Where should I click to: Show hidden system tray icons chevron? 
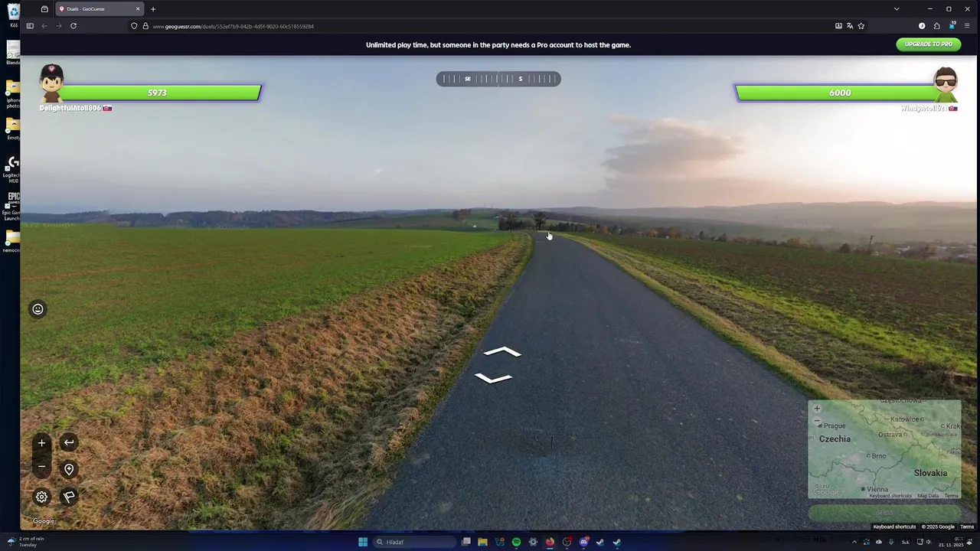tap(854, 542)
